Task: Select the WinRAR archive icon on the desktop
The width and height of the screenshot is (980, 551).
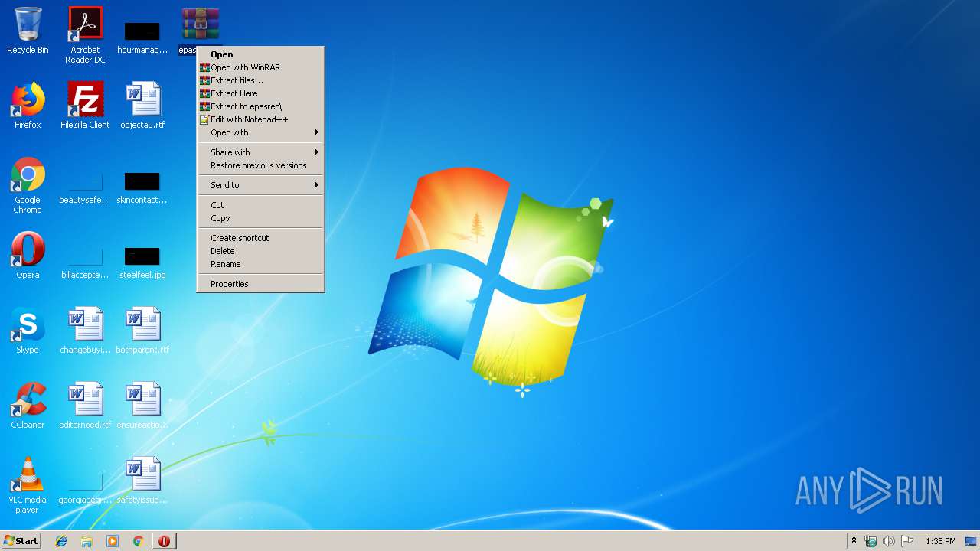Action: click(200, 24)
